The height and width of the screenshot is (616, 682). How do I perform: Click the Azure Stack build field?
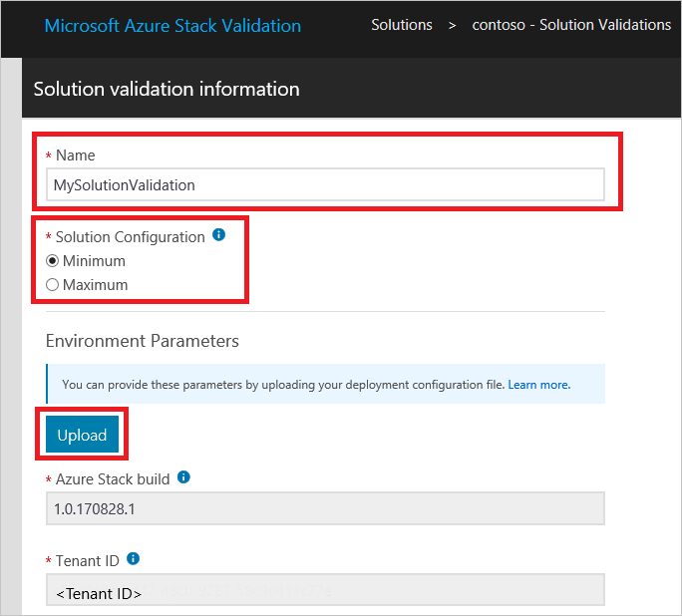[x=325, y=508]
